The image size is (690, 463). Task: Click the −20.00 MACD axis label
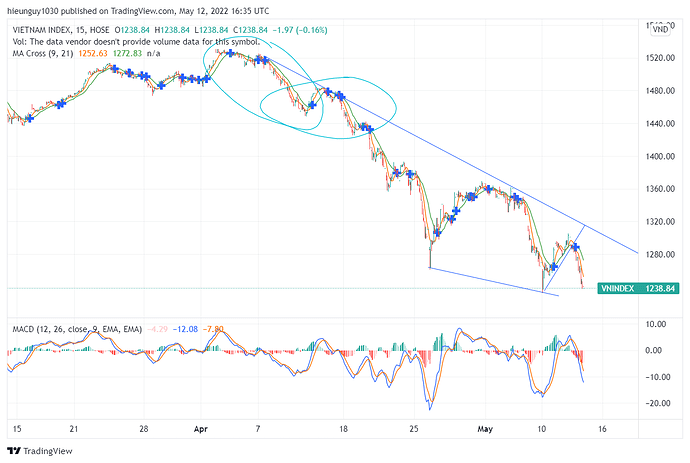pos(657,403)
